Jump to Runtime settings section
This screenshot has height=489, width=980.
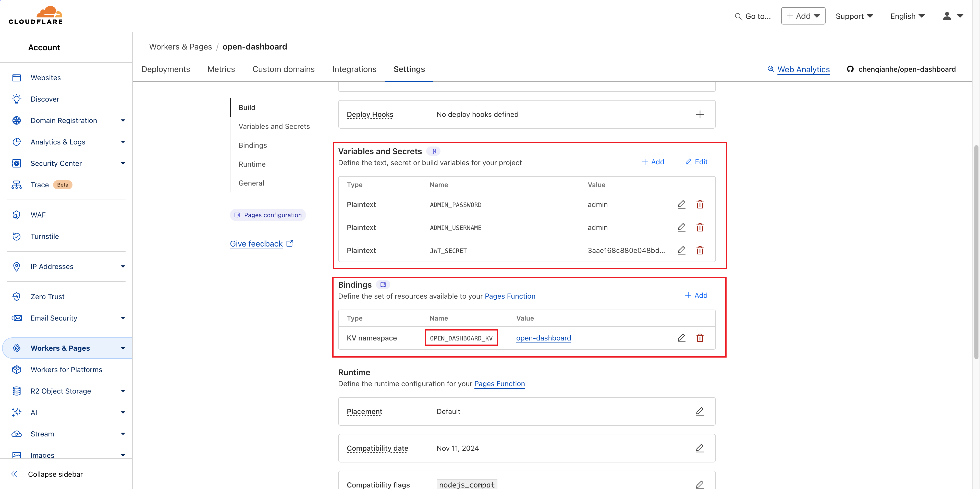pos(252,164)
